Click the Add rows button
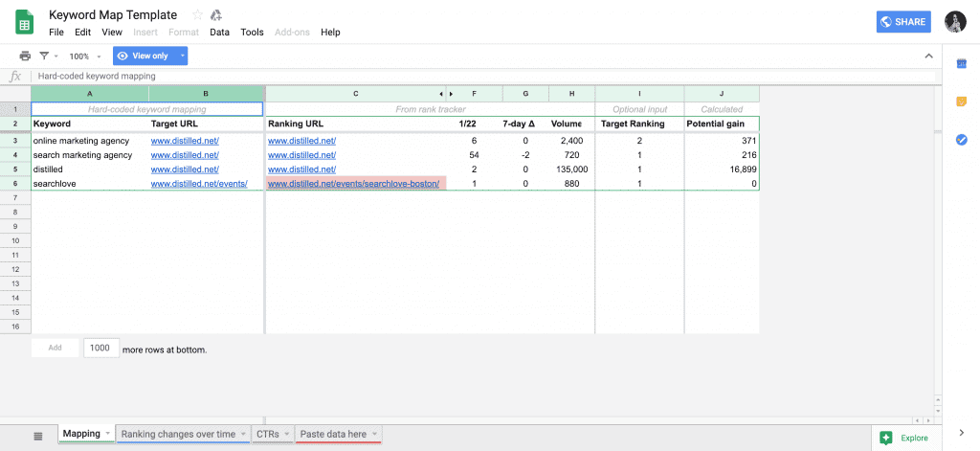Image resolution: width=980 pixels, height=451 pixels. (55, 348)
